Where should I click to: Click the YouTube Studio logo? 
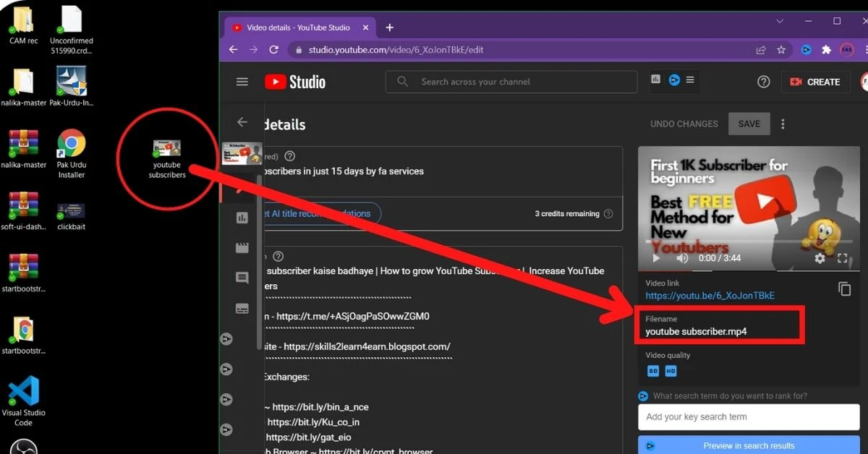point(295,82)
